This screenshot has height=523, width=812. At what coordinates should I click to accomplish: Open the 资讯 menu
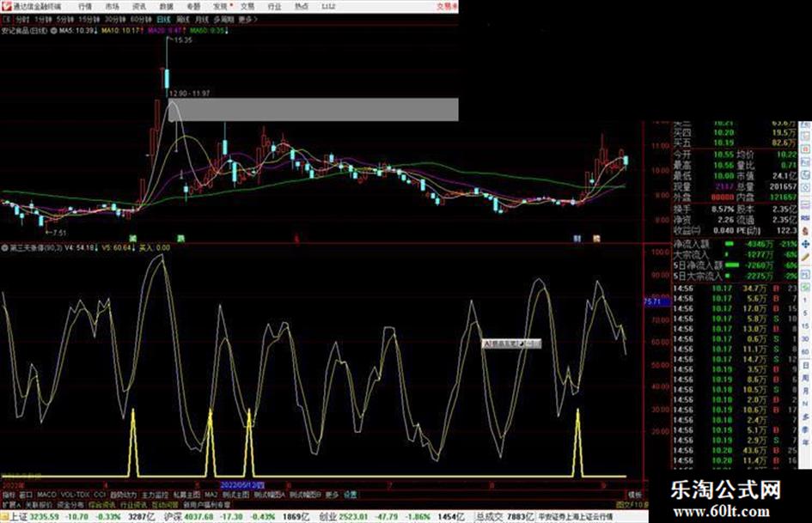click(139, 6)
